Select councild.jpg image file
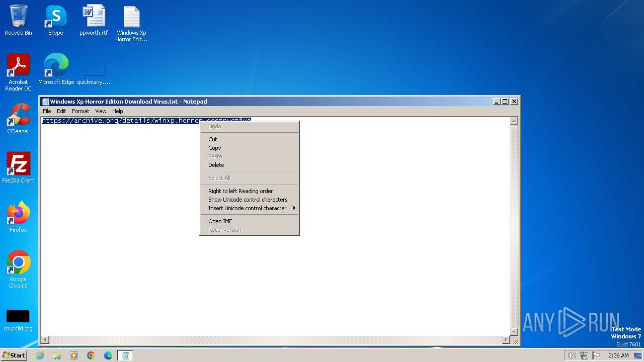 (18, 320)
